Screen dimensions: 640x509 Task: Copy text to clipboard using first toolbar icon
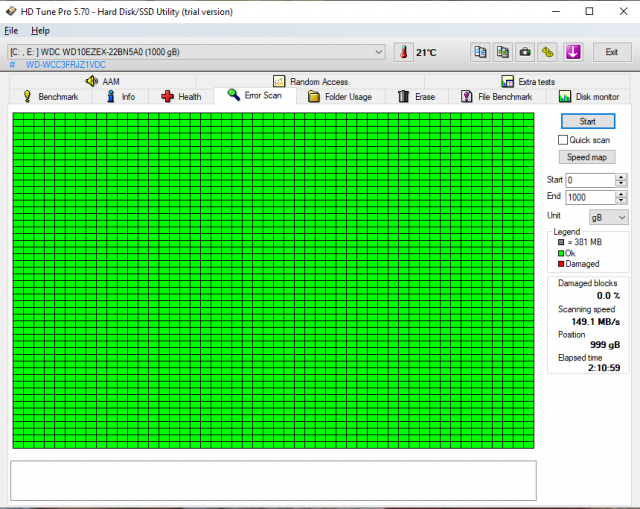481,52
